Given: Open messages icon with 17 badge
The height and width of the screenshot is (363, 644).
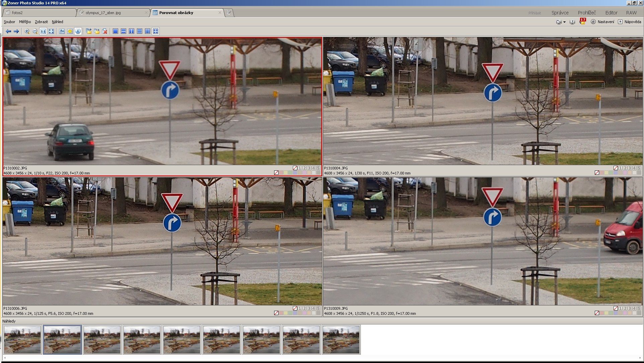Looking at the screenshot, I should 583,21.
